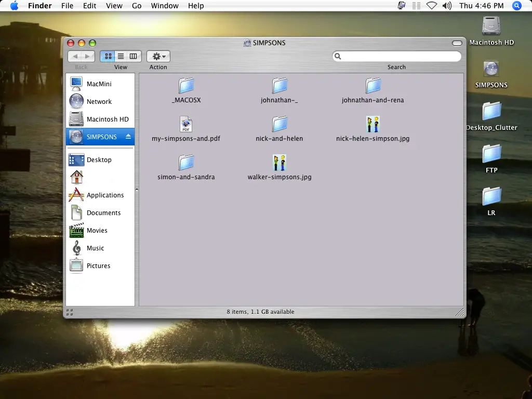Switch to list view
532x399 pixels.
pyautogui.click(x=121, y=56)
